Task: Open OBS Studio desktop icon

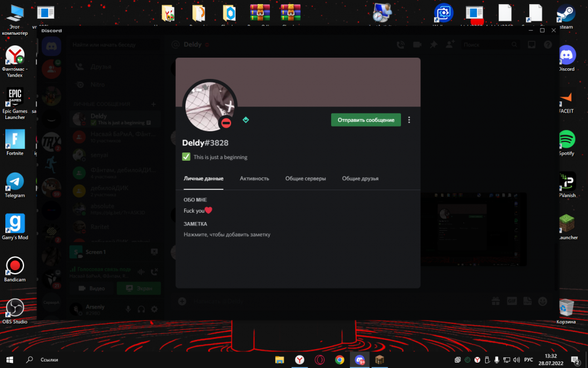Action: (15, 311)
